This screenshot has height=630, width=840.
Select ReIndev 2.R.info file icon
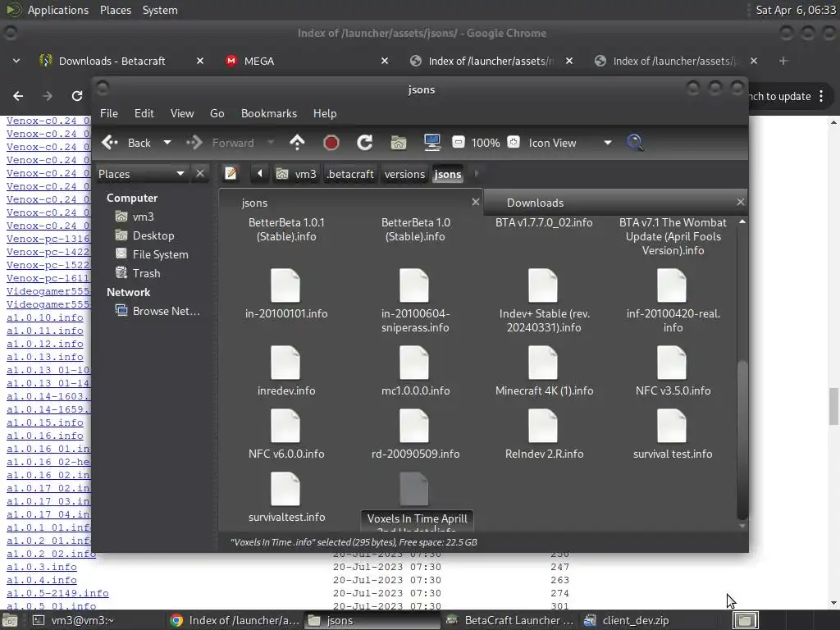(x=543, y=426)
